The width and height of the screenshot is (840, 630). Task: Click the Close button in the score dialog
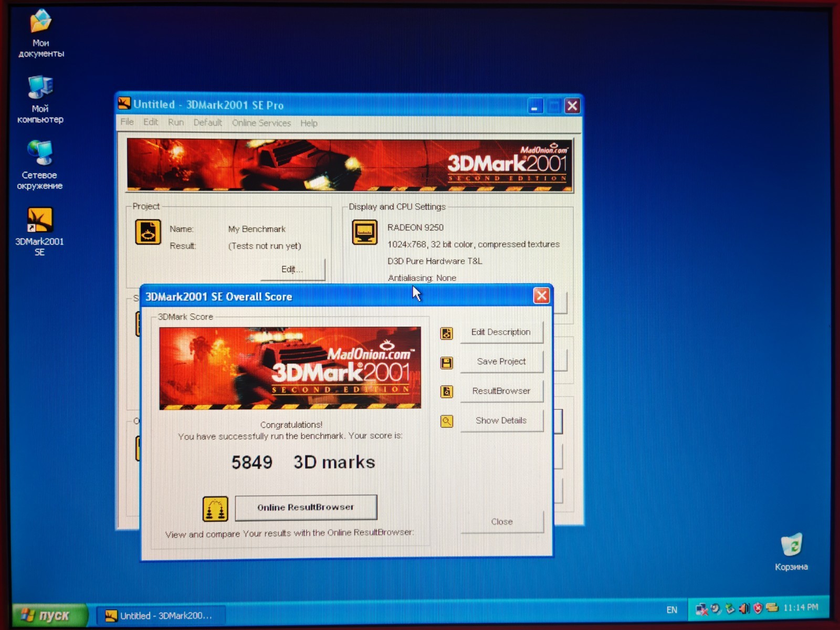coord(502,522)
